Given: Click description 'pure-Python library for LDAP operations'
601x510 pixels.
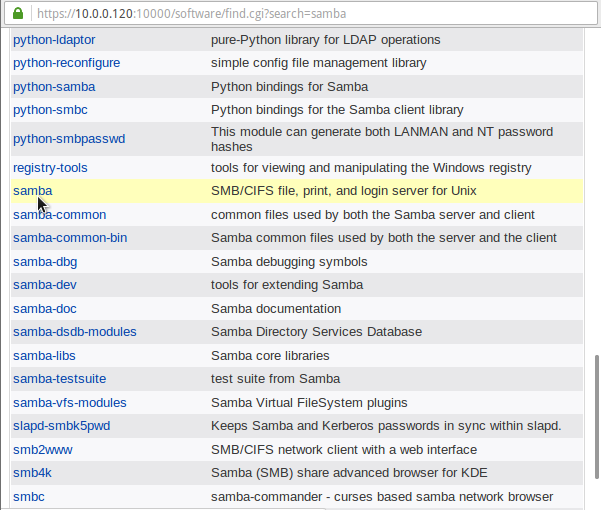Looking at the screenshot, I should (325, 40).
